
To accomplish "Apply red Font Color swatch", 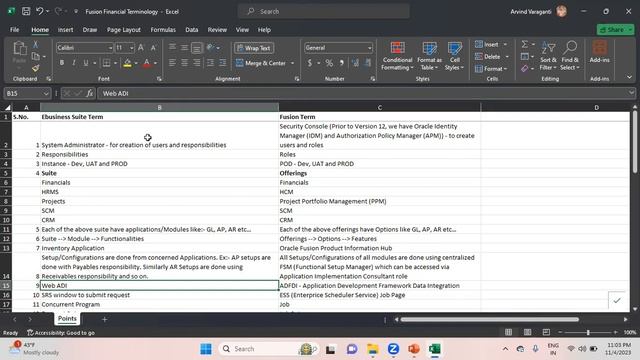I will 147,63.
